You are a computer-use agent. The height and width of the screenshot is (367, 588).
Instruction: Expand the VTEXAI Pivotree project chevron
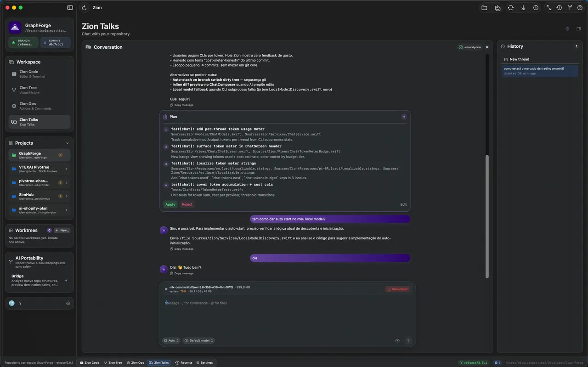(67, 169)
